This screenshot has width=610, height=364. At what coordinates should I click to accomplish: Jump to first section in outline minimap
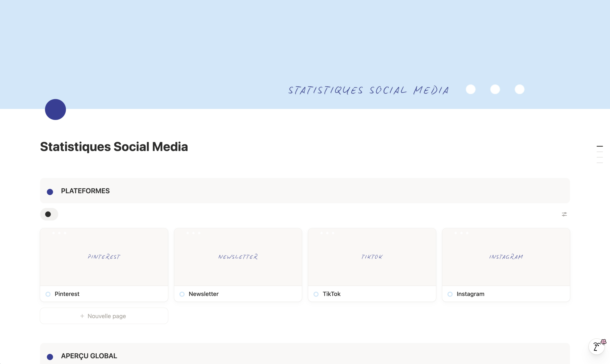[600, 146]
